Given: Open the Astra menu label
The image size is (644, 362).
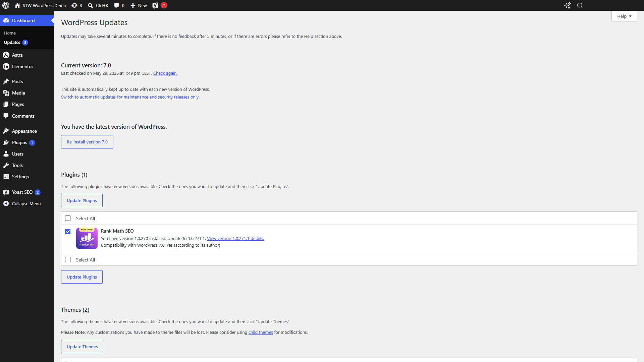Looking at the screenshot, I should point(17,55).
